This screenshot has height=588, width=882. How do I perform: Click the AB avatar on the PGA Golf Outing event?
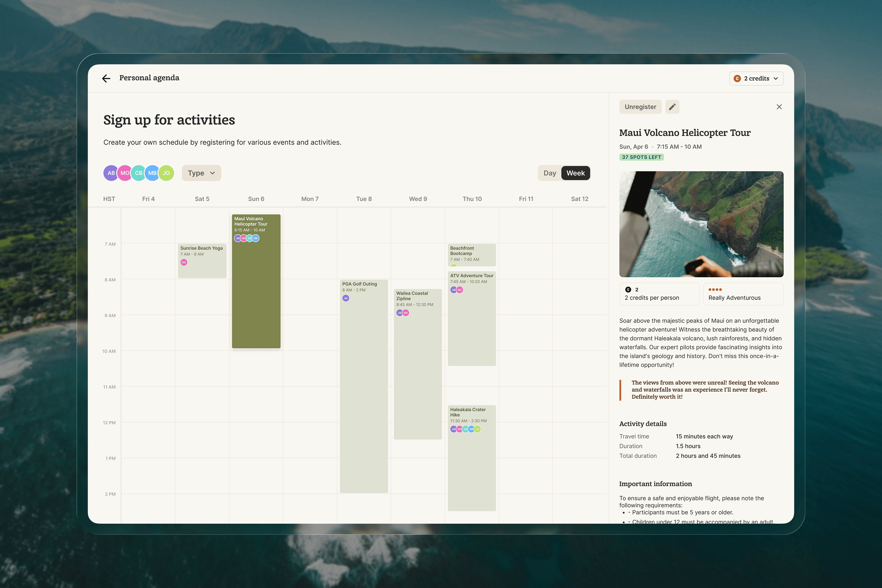coord(345,298)
